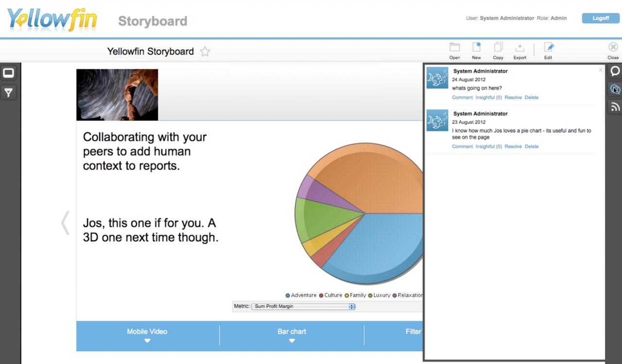The width and height of the screenshot is (622, 364).
Task: Expand the Bar chart section
Action: tap(292, 335)
